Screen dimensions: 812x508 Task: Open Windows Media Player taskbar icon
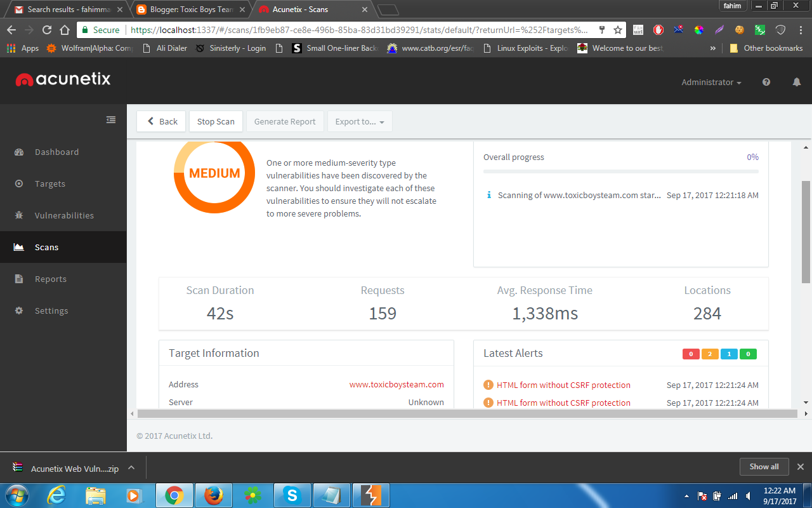[134, 495]
